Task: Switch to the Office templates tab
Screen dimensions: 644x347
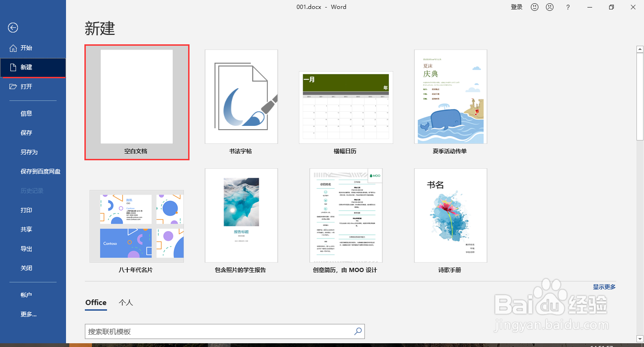Action: [96, 302]
